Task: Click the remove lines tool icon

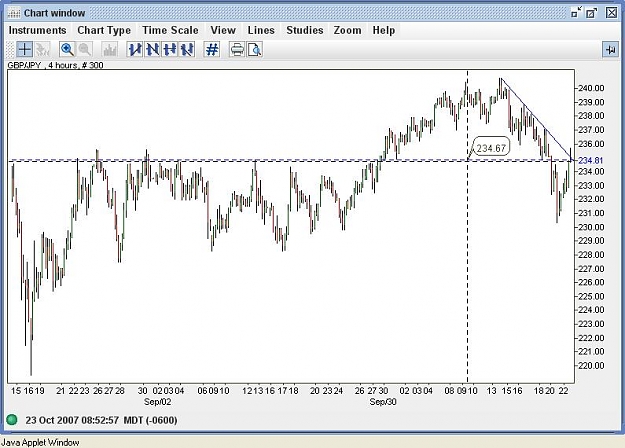Action: (x=187, y=49)
